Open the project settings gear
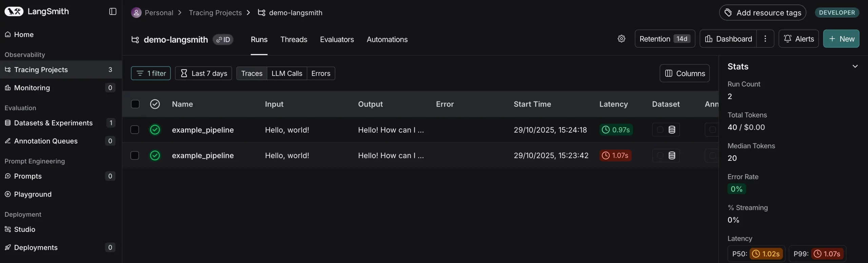Viewport: 868px width, 263px height. tap(621, 39)
